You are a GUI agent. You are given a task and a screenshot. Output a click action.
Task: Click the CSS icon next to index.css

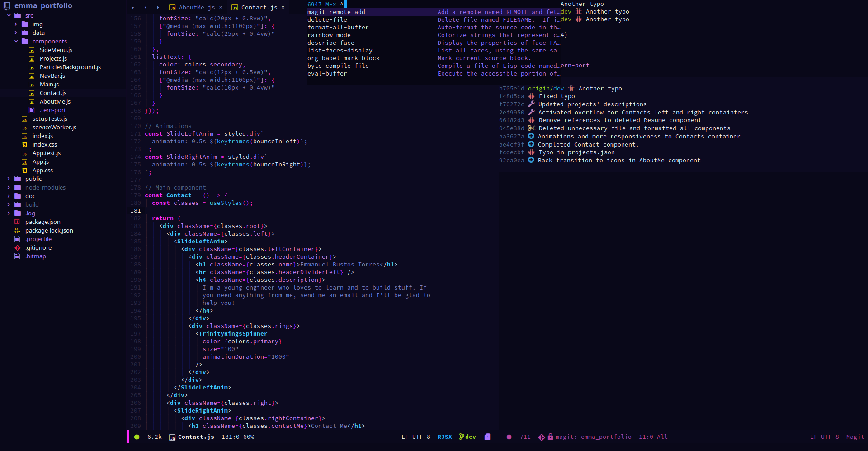click(25, 145)
